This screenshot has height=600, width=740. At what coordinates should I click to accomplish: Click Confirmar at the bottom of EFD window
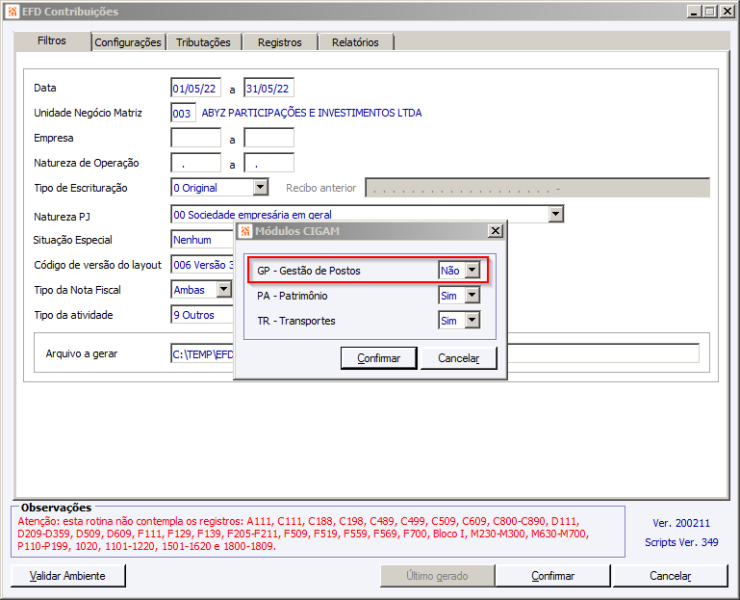tap(553, 576)
